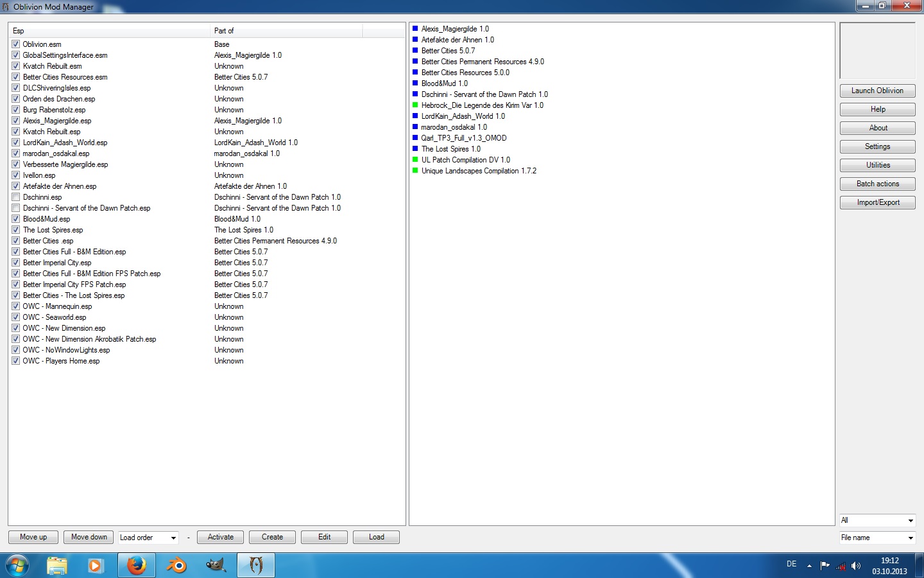
Task: Open the Load order sort dropdown
Action: [148, 538]
